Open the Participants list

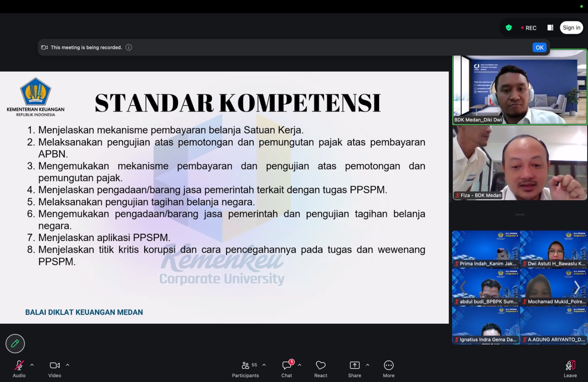[245, 368]
